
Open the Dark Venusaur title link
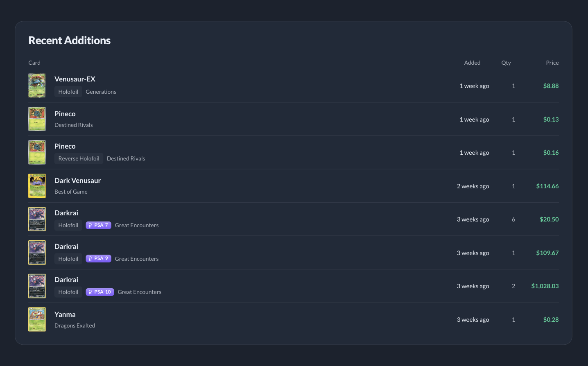coord(77,181)
